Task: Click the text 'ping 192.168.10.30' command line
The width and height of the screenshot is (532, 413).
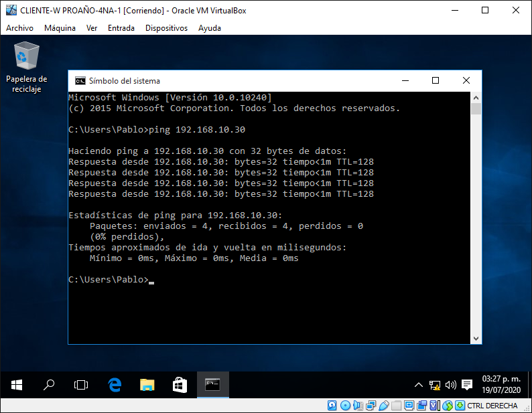Action: [197, 130]
